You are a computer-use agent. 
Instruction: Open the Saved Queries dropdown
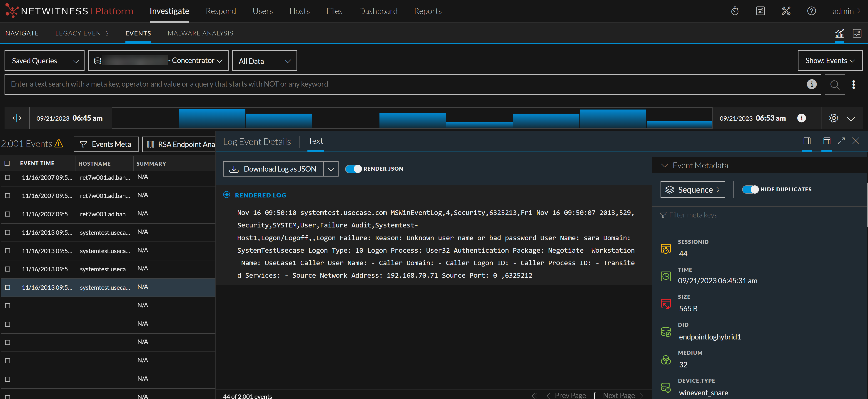[x=45, y=61]
